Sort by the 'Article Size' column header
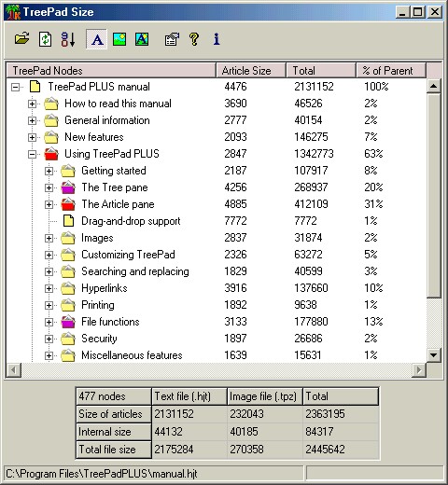This screenshot has width=448, height=485. coord(251,71)
